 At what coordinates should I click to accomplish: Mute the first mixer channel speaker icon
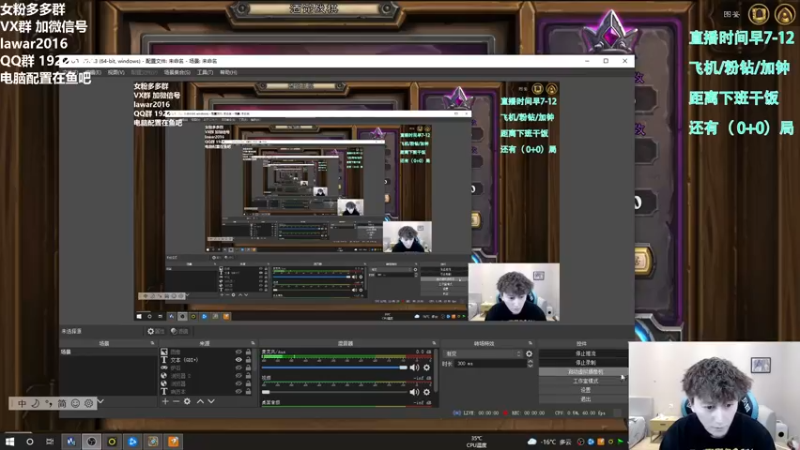tap(414, 367)
